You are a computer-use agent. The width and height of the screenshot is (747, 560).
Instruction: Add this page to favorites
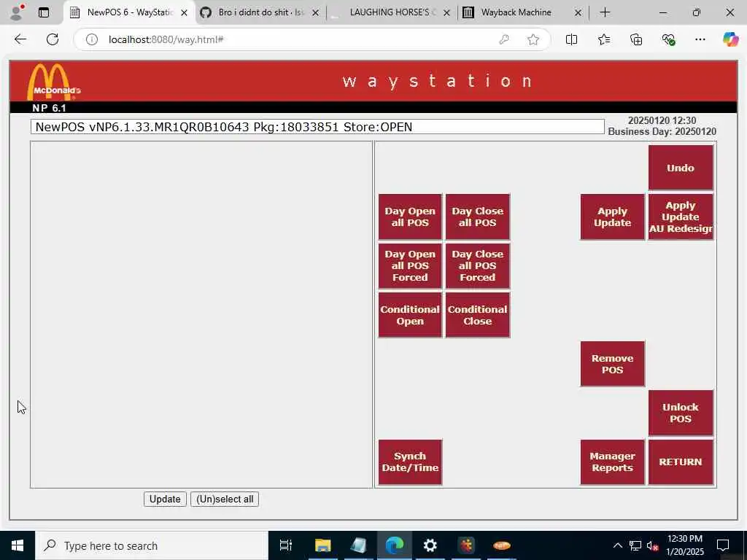pyautogui.click(x=533, y=39)
